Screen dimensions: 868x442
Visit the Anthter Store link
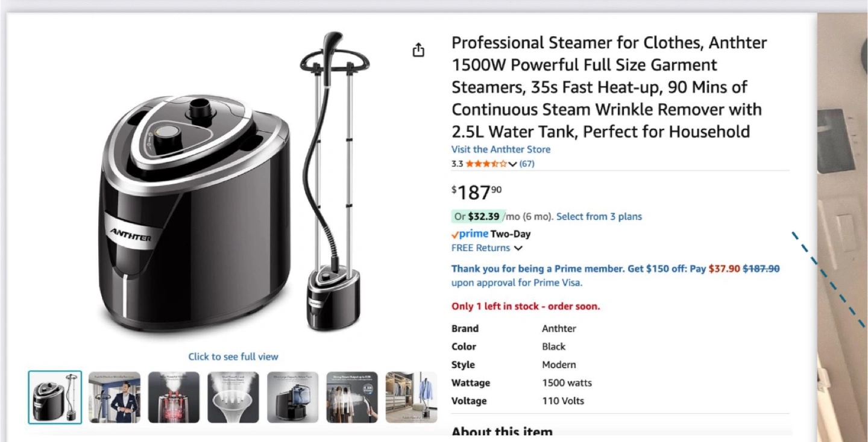tap(501, 149)
